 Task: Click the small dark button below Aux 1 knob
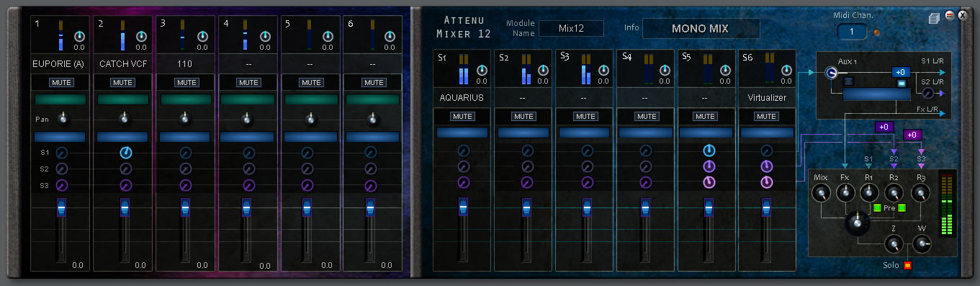pyautogui.click(x=848, y=81)
